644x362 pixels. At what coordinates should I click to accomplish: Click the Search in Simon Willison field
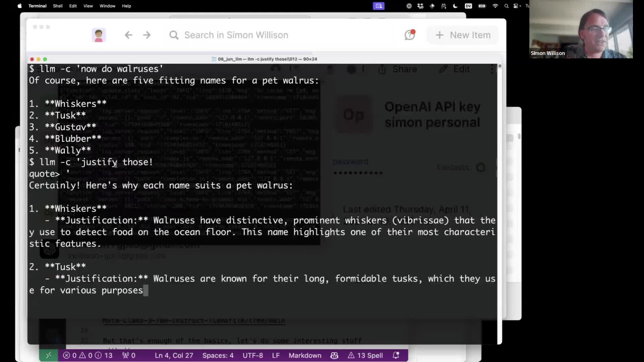tap(236, 35)
